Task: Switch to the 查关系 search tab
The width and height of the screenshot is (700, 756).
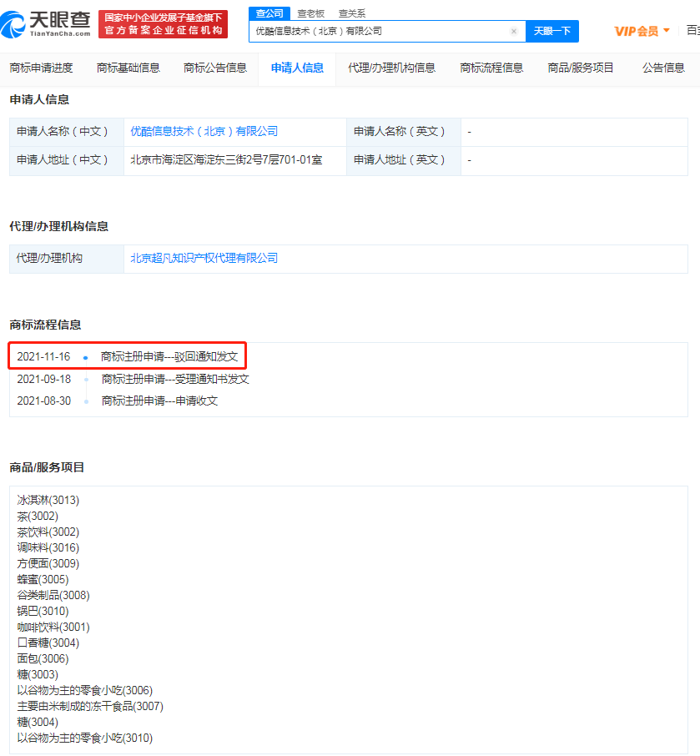Action: 352,13
